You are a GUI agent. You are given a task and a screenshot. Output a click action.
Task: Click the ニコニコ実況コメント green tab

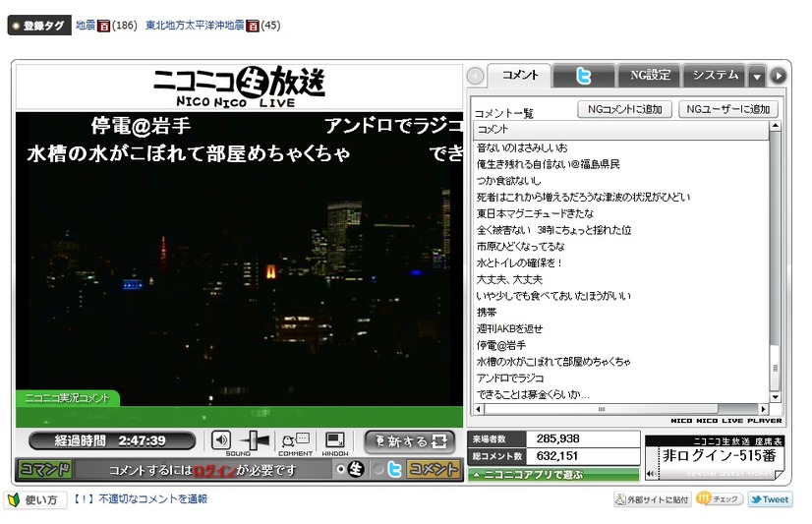tap(67, 398)
